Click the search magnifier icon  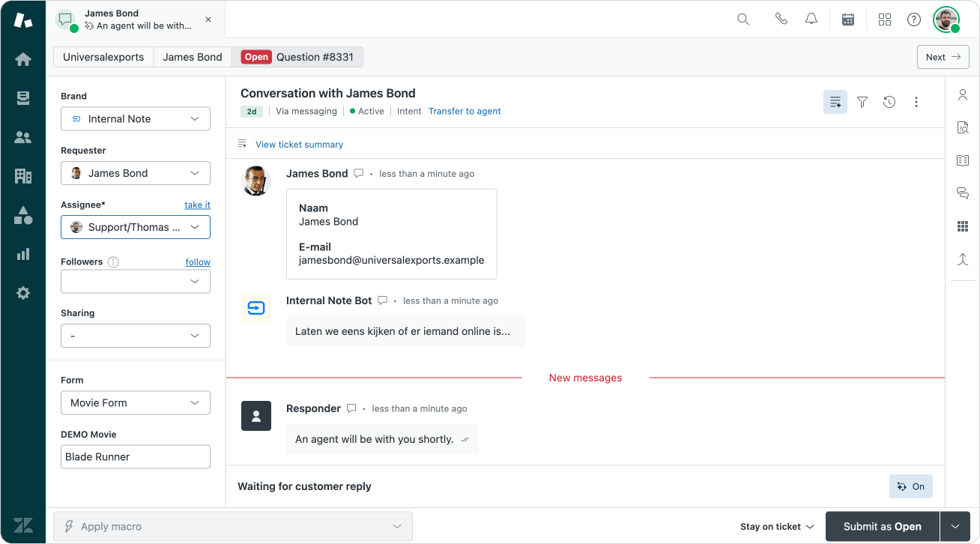point(743,19)
